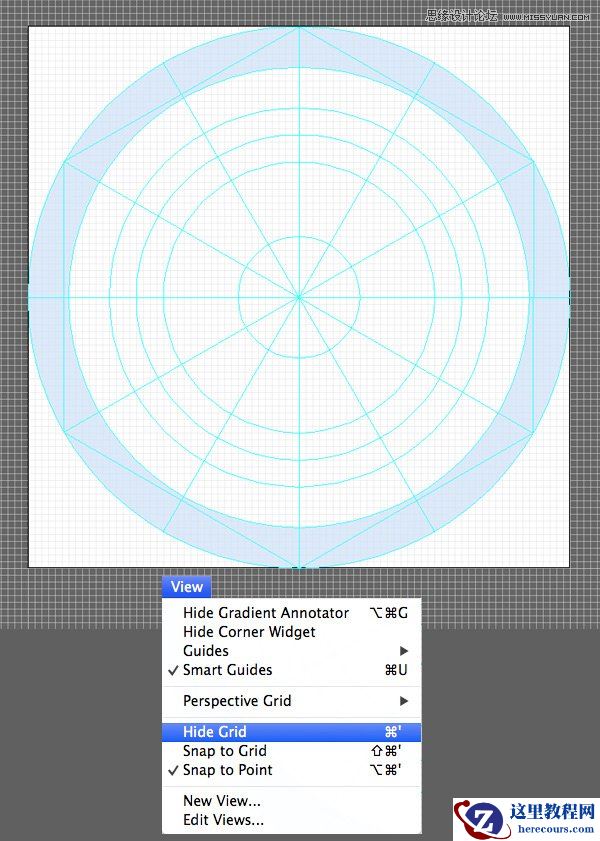The height and width of the screenshot is (841, 600).
Task: Toggle Smart Guides off
Action: [292, 670]
